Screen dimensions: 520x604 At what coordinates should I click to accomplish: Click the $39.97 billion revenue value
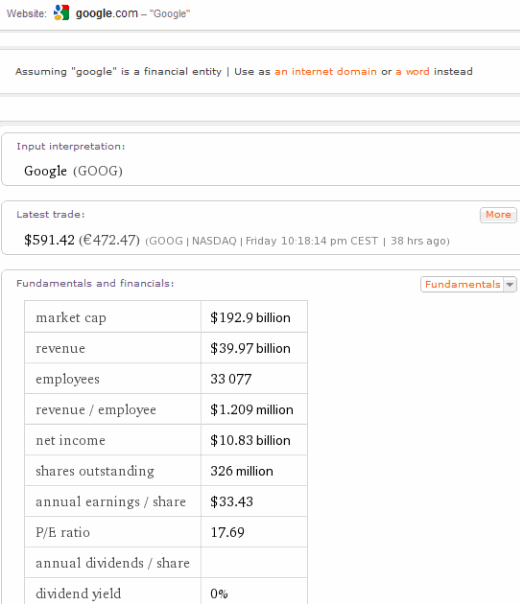point(250,349)
